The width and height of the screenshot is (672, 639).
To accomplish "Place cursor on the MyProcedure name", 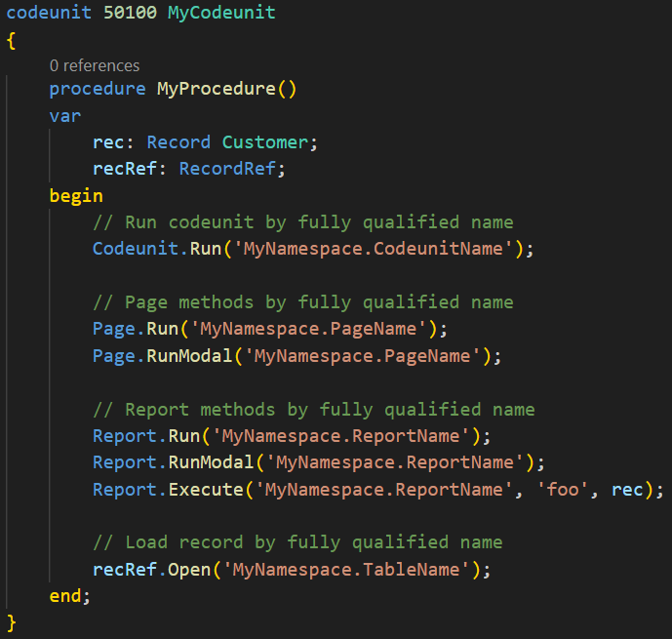I will click(x=217, y=89).
